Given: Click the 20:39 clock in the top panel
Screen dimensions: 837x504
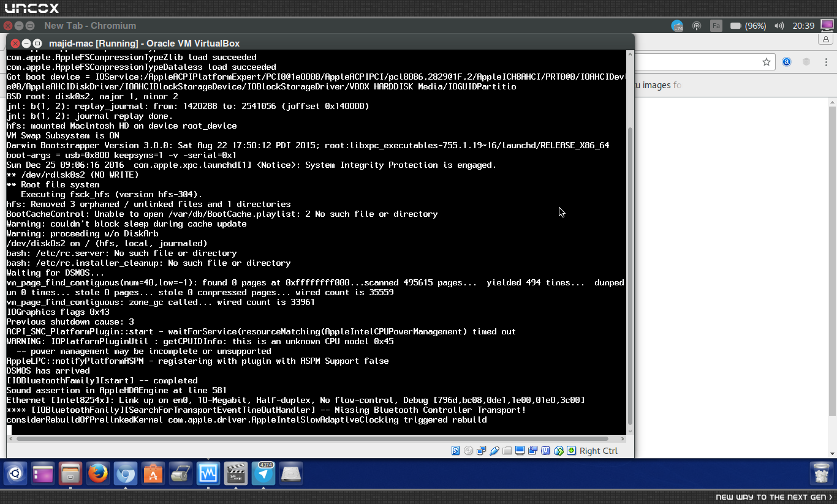Looking at the screenshot, I should [x=803, y=26].
